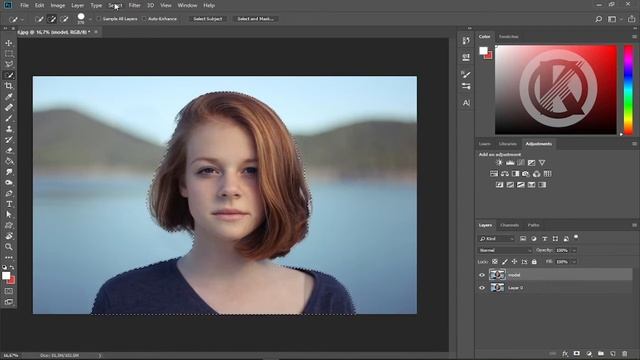Open the Filter menu
This screenshot has height=360, width=640.
tap(134, 5)
